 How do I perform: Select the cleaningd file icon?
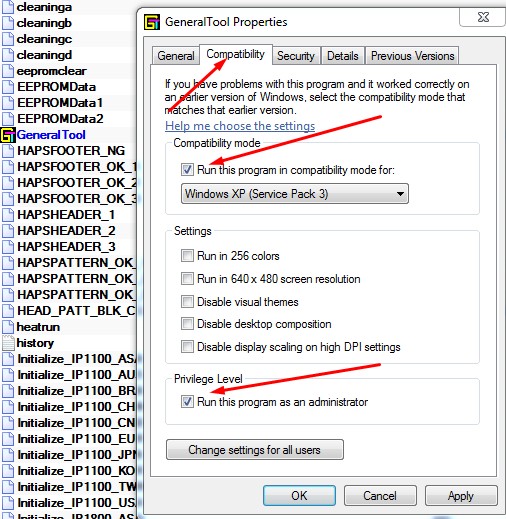(x=8, y=55)
